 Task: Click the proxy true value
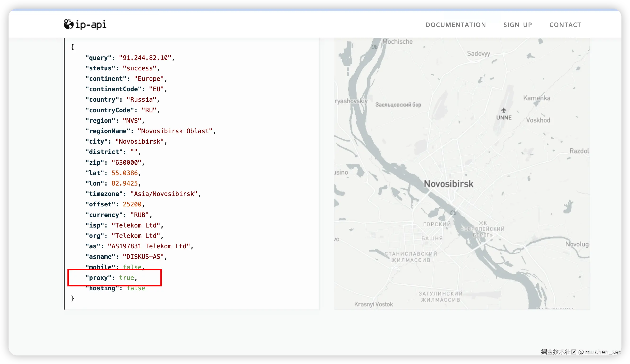127,278
